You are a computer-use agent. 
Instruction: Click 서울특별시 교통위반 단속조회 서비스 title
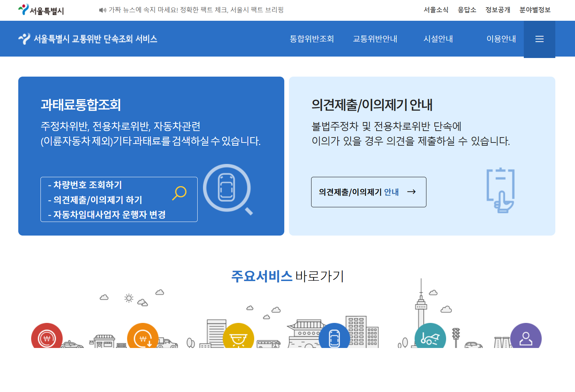[95, 39]
